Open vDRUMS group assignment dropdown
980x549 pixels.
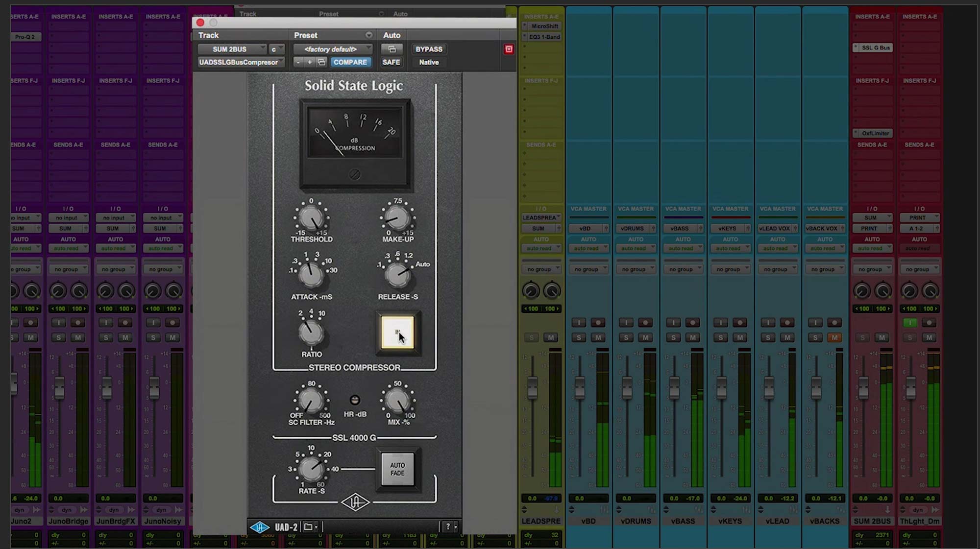(x=636, y=269)
